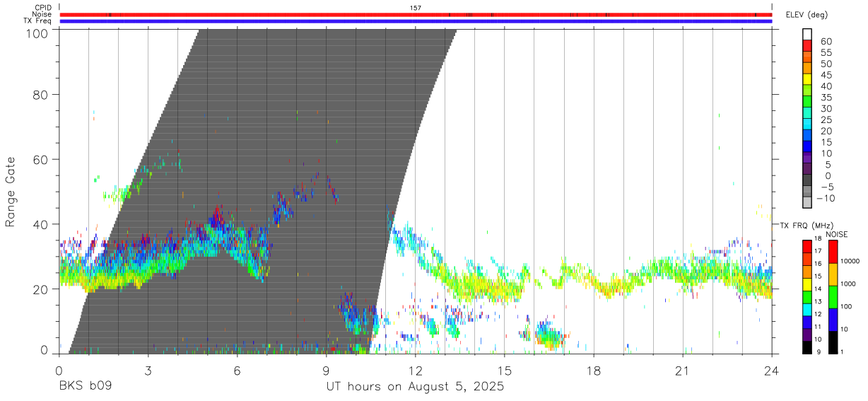Viewport: 868px width, 401px height.
Task: Select the red Noise strip above the plot
Action: [416, 14]
